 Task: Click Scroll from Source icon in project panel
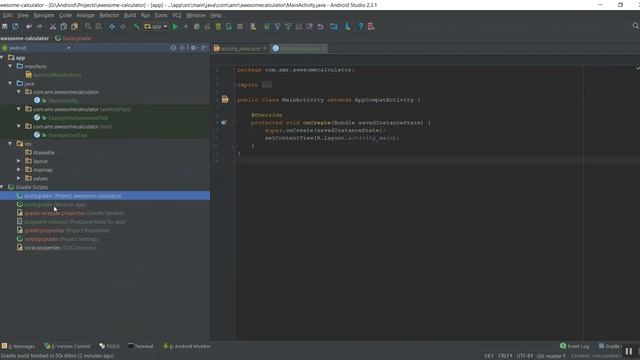[173, 48]
